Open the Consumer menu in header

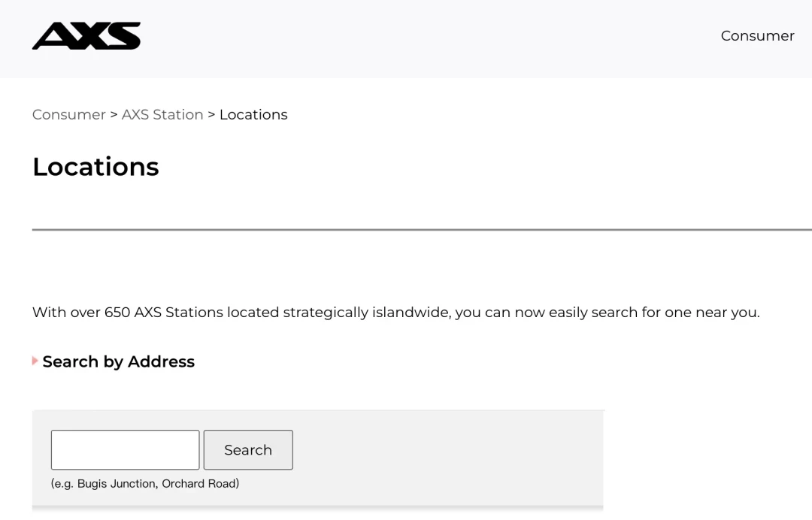tap(757, 36)
